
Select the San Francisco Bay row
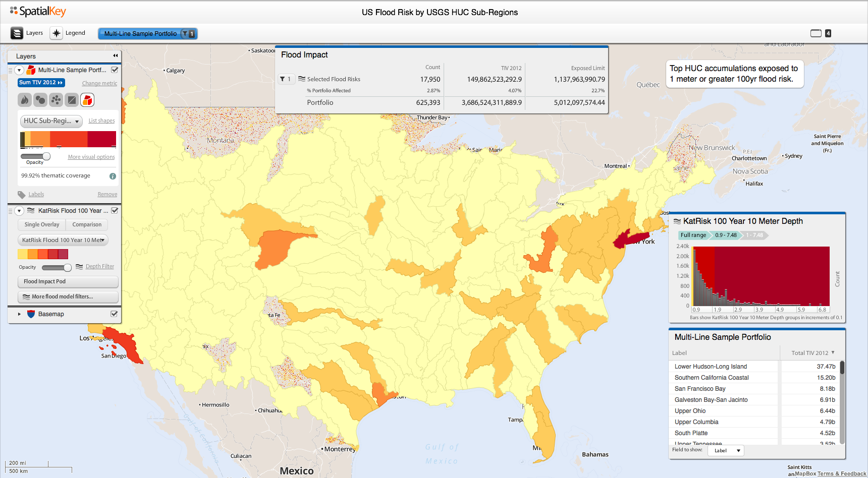pyautogui.click(x=754, y=389)
